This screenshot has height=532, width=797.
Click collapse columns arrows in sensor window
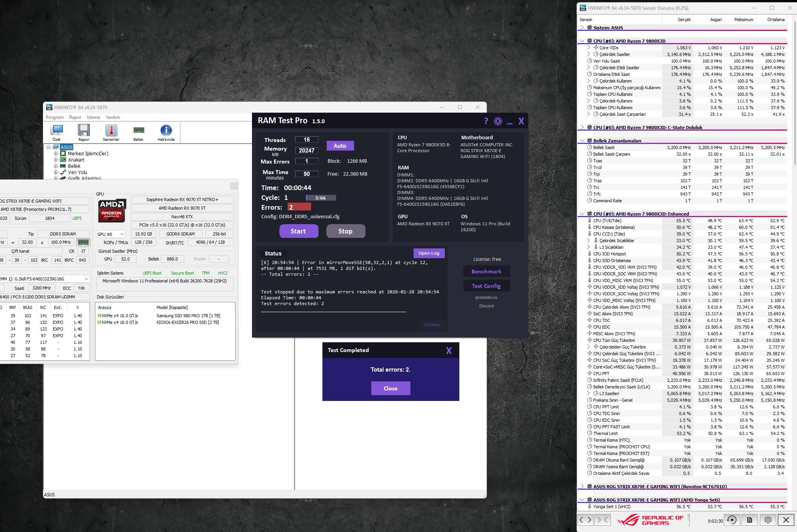(602, 520)
